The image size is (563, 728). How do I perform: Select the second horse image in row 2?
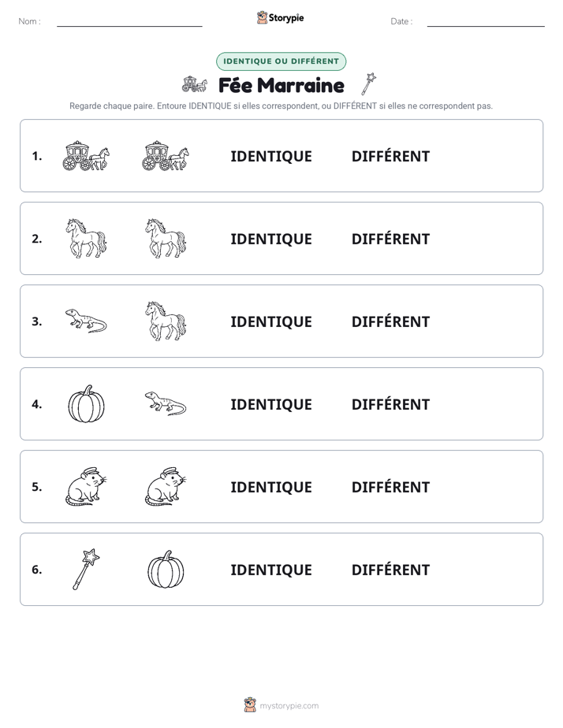point(166,238)
